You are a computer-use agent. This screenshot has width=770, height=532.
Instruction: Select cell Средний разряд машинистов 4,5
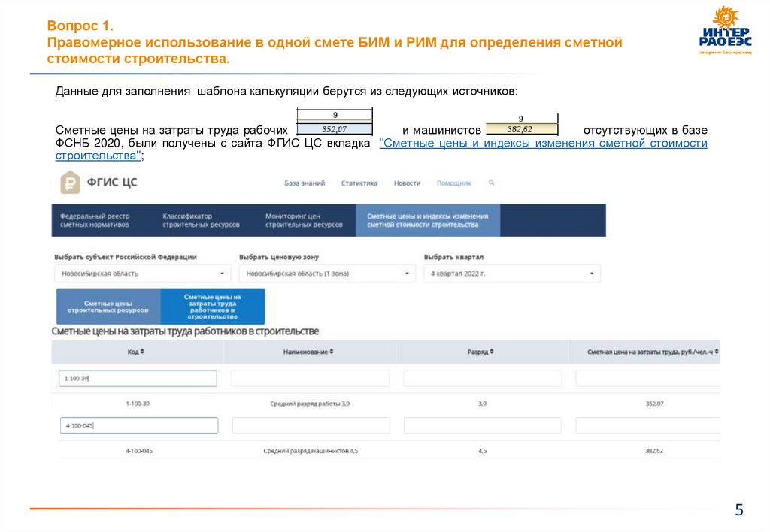click(x=311, y=451)
